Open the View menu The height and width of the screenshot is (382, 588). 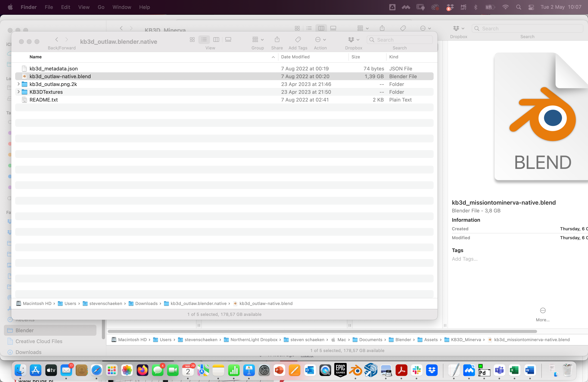[84, 7]
